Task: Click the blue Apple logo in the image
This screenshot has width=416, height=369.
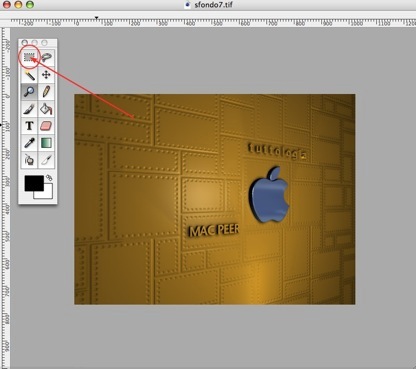Action: tap(269, 194)
